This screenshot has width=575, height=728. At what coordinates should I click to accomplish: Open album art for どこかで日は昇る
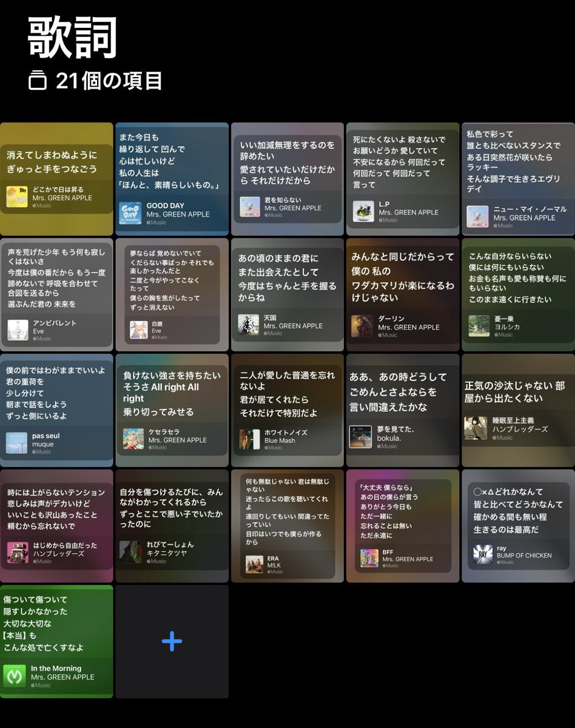point(16,197)
